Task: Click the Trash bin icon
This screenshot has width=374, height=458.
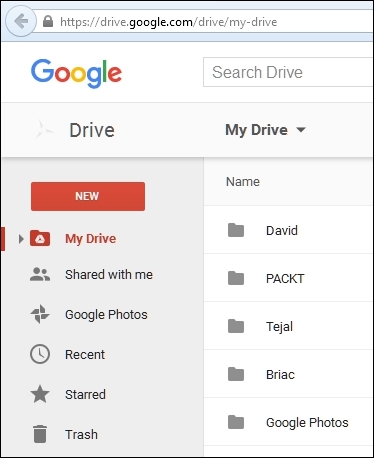Action: tap(40, 434)
